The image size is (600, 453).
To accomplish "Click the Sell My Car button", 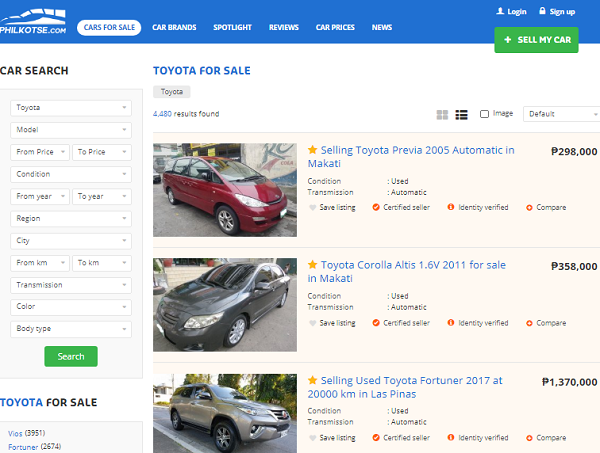I will 536,40.
